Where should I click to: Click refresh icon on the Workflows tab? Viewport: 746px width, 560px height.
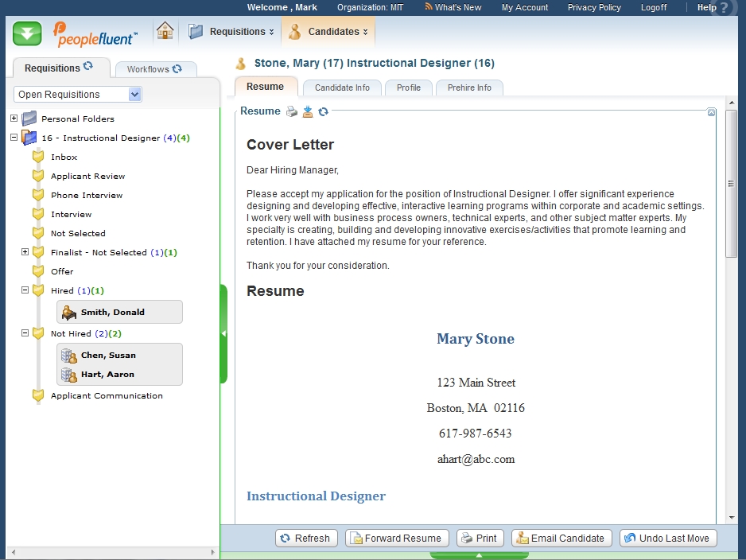pyautogui.click(x=177, y=69)
